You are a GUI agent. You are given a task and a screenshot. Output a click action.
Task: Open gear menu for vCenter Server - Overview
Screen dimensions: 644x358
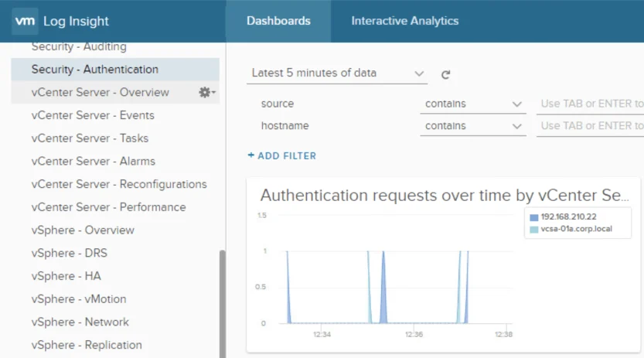[207, 92]
